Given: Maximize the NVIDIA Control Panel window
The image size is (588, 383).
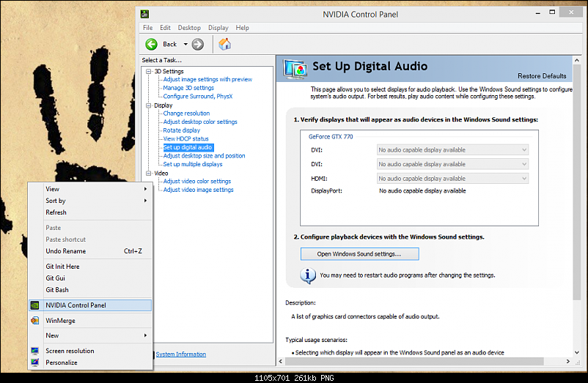Looking at the screenshot, I should click(552, 12).
